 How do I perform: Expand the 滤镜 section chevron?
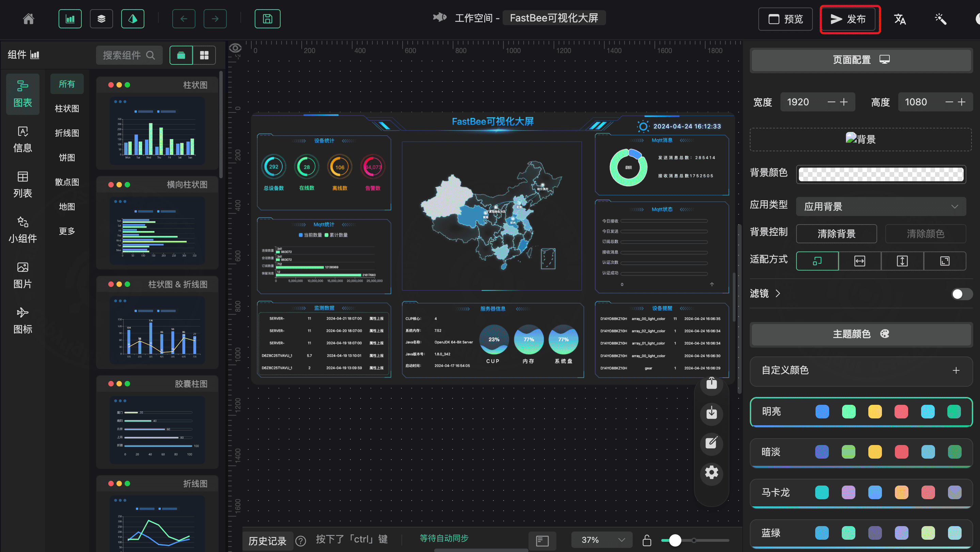point(778,293)
